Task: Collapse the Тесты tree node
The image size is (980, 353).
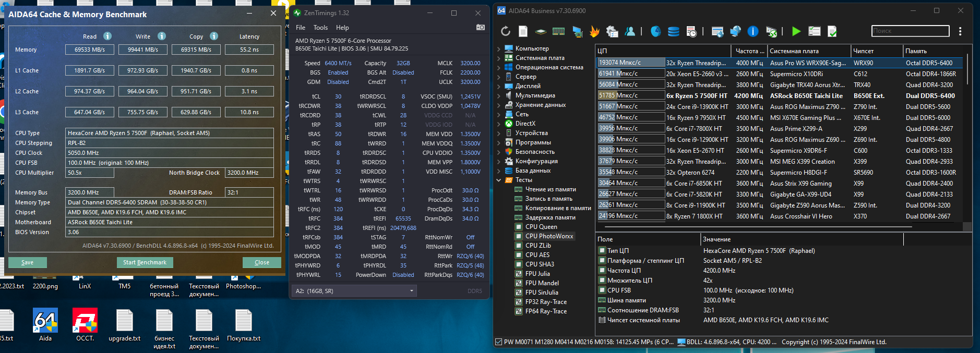Action: [x=499, y=180]
